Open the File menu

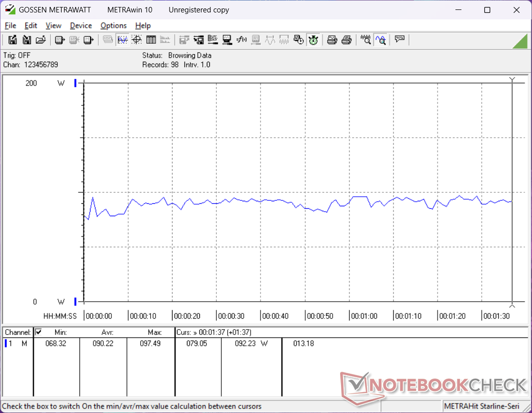coord(10,25)
